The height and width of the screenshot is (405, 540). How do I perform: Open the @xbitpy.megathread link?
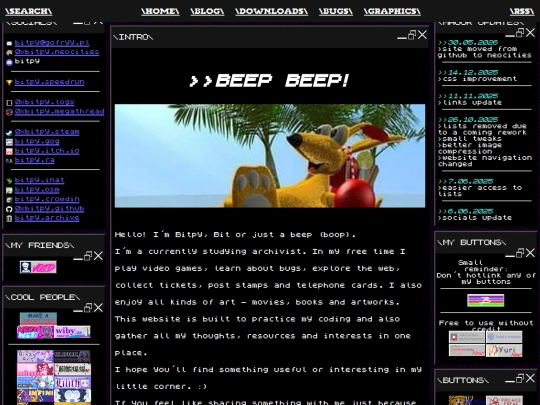pos(59,112)
